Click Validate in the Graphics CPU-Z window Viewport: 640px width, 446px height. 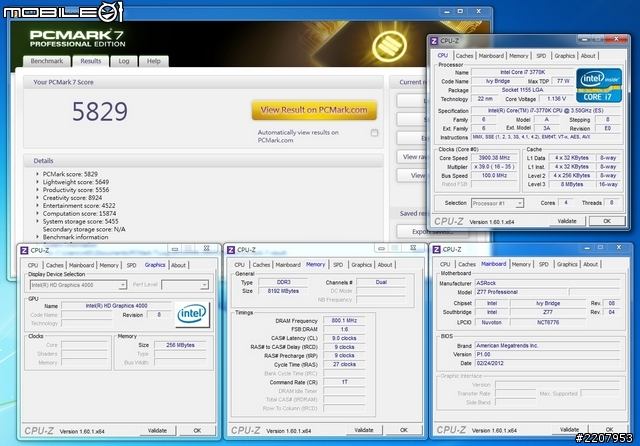157,430
